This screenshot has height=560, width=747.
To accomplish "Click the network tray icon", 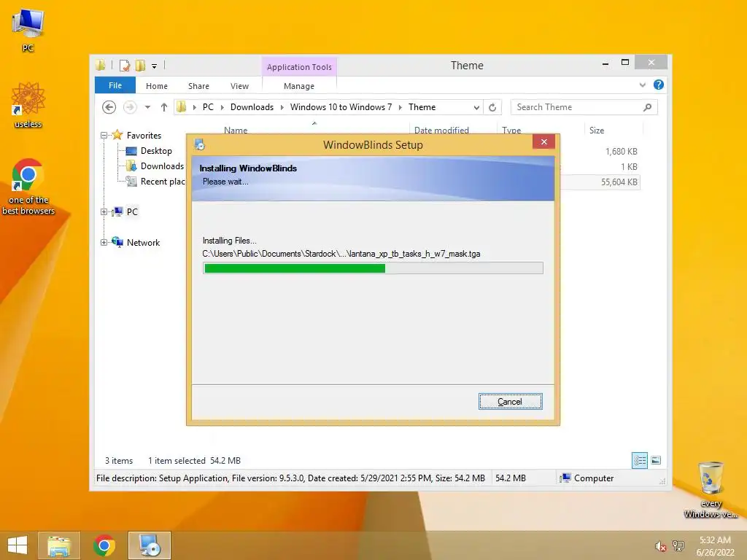I will point(678,545).
